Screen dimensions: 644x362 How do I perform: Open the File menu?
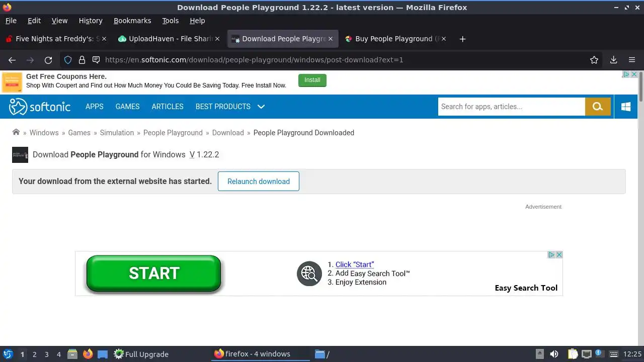pos(11,21)
